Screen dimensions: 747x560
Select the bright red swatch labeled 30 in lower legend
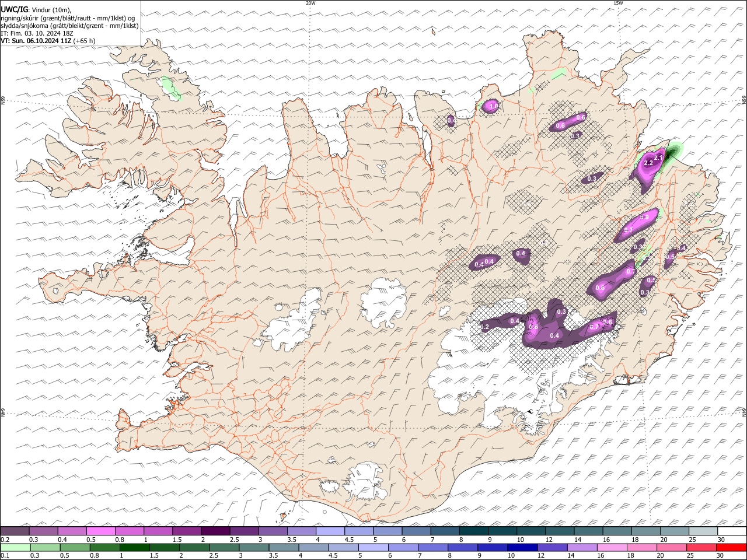tap(731, 548)
